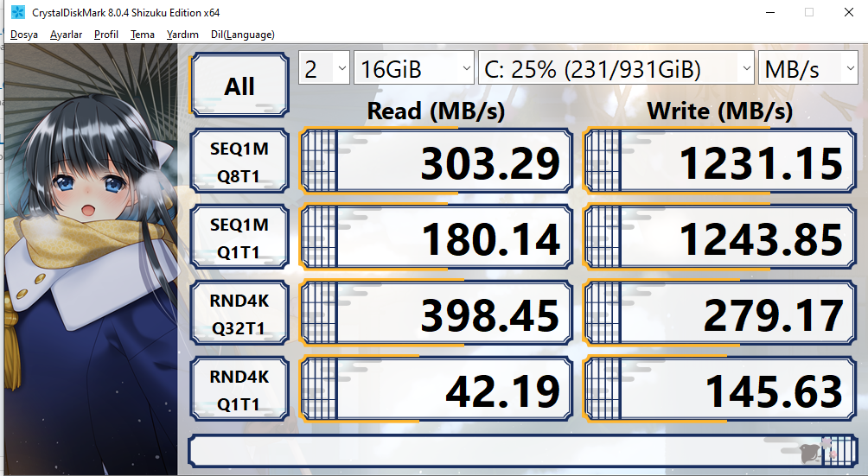
Task: Select the 303.29 SEQ1M Q8T1 read result
Action: pos(437,162)
